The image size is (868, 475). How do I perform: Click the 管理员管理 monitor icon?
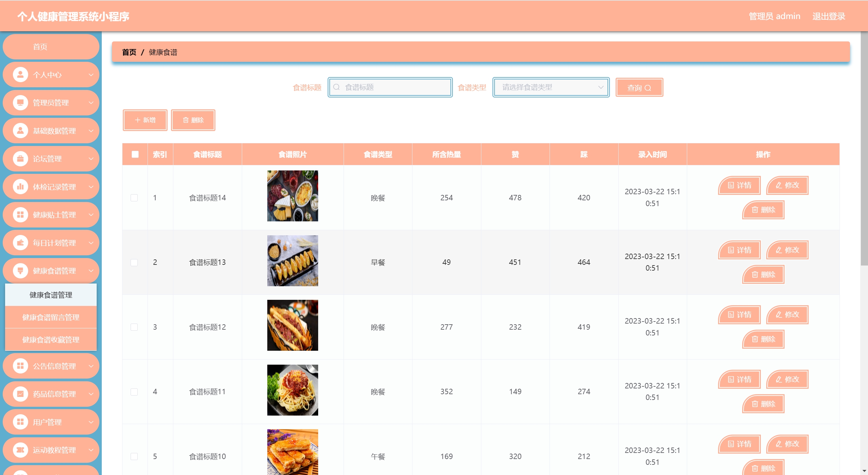20,103
